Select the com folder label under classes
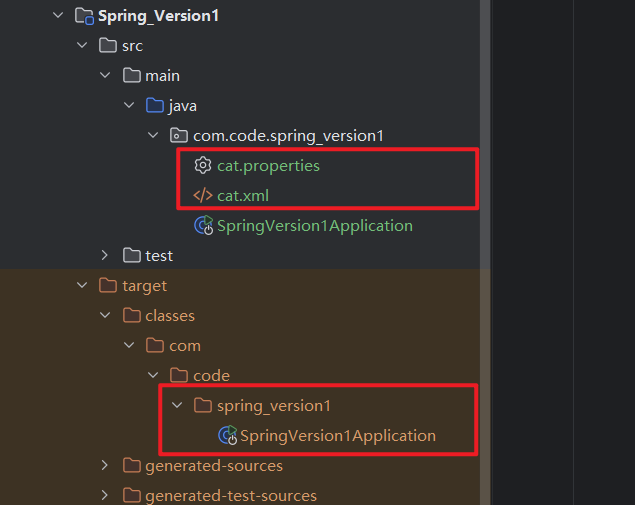The image size is (635, 505). click(x=185, y=346)
